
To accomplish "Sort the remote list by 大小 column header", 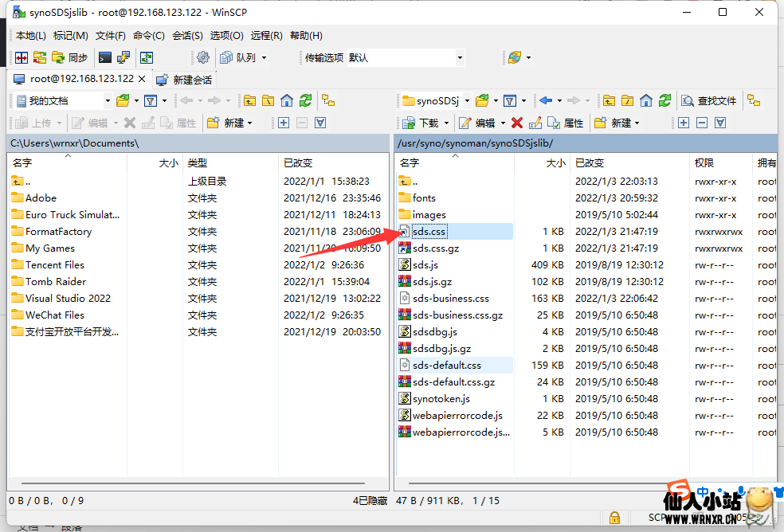I will pyautogui.click(x=542, y=163).
